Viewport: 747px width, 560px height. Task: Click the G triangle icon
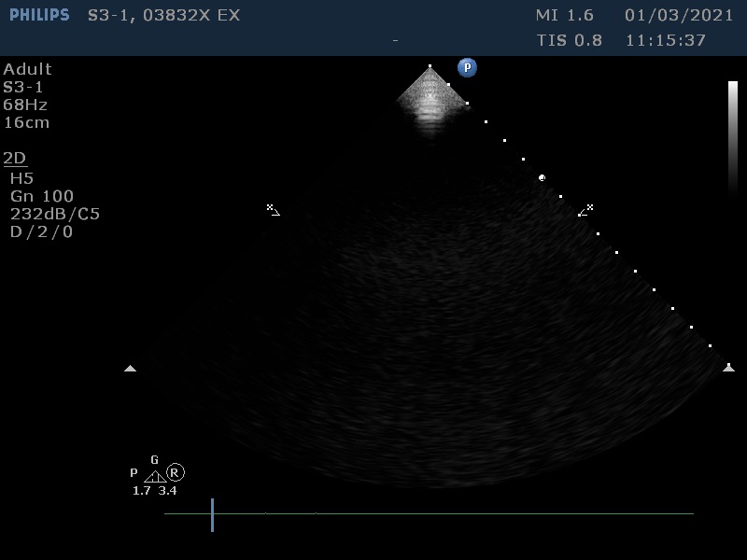[155, 475]
